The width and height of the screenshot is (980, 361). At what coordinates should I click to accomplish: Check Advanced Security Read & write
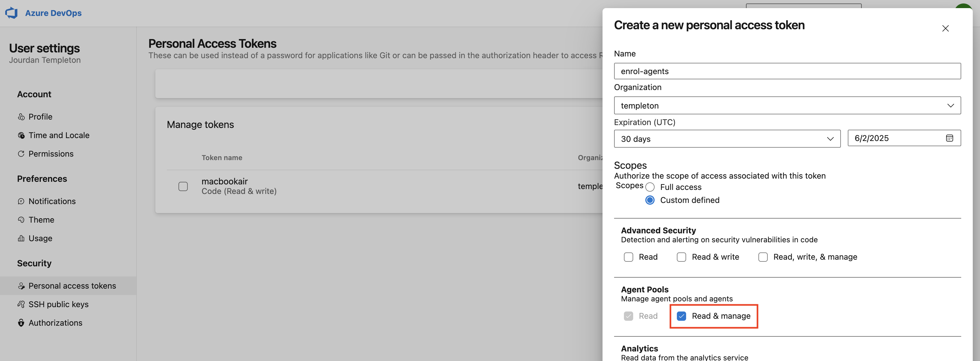681,257
